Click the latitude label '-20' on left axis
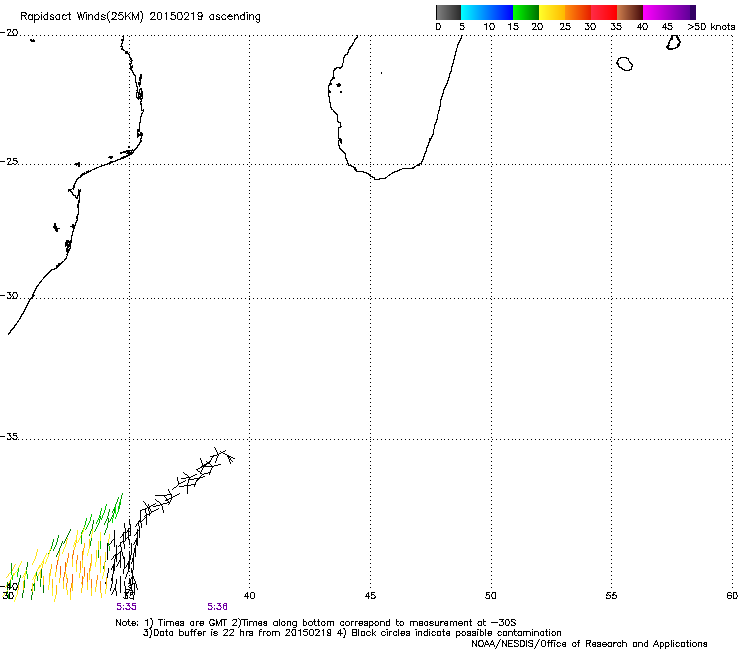The width and height of the screenshot is (740, 650). pyautogui.click(x=9, y=33)
